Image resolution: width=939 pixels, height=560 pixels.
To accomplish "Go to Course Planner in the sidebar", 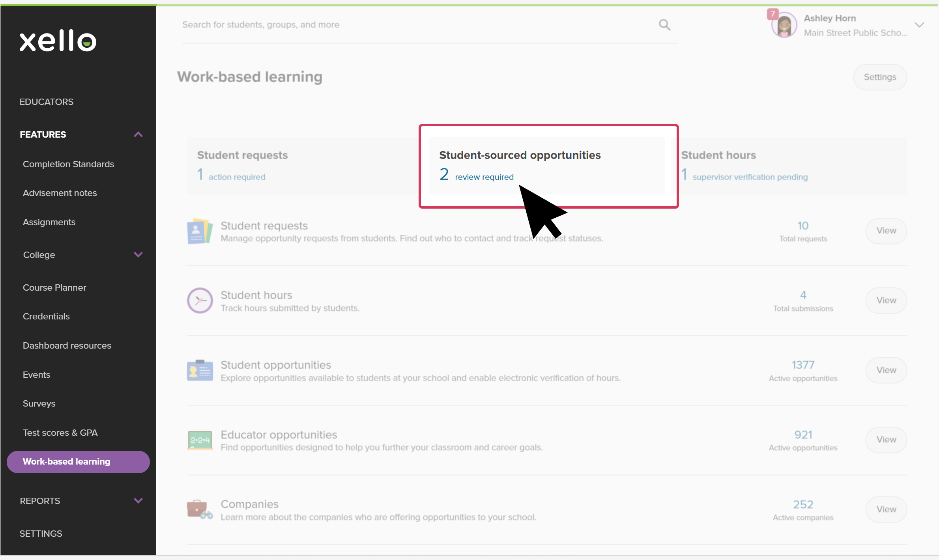I will [54, 287].
